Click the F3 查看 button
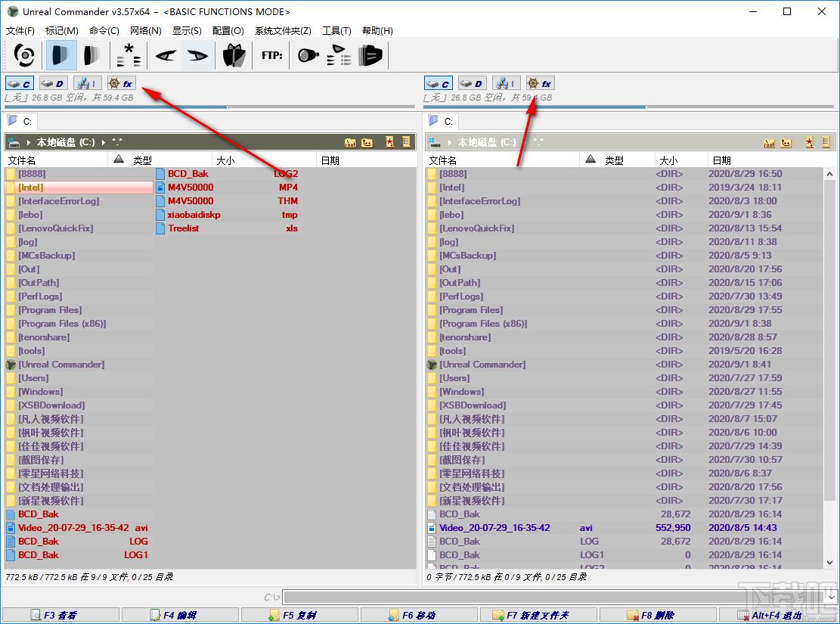Screen dimensions: 840x624 tap(60, 615)
